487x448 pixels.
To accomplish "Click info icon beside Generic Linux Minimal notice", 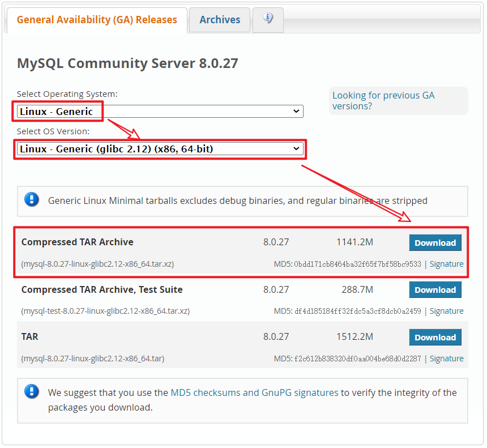I will pyautogui.click(x=32, y=199).
